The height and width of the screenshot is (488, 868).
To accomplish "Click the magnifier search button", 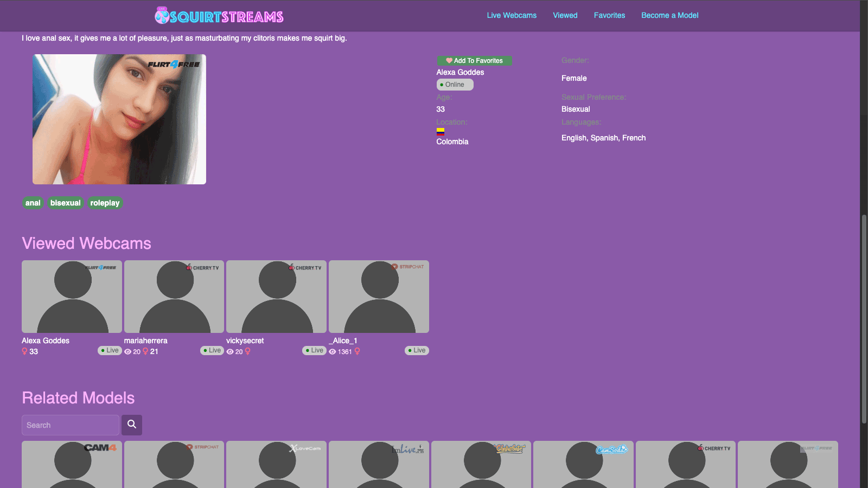I will [132, 425].
